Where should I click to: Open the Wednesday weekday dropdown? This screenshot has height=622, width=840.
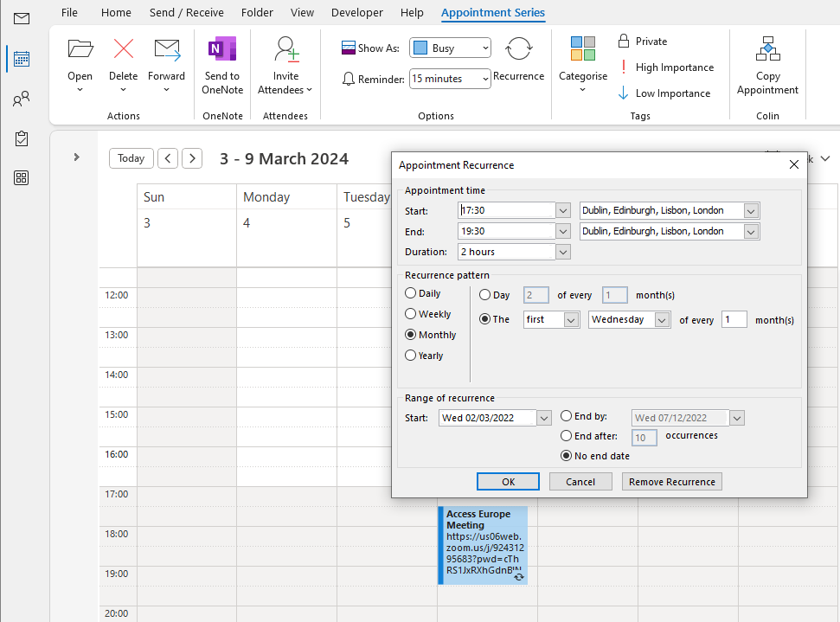click(663, 320)
